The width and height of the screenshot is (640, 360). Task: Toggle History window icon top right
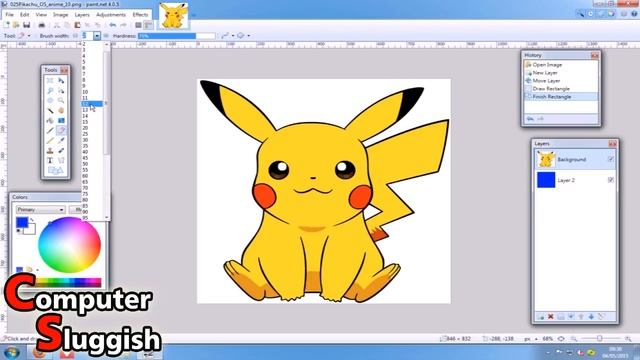point(591,14)
